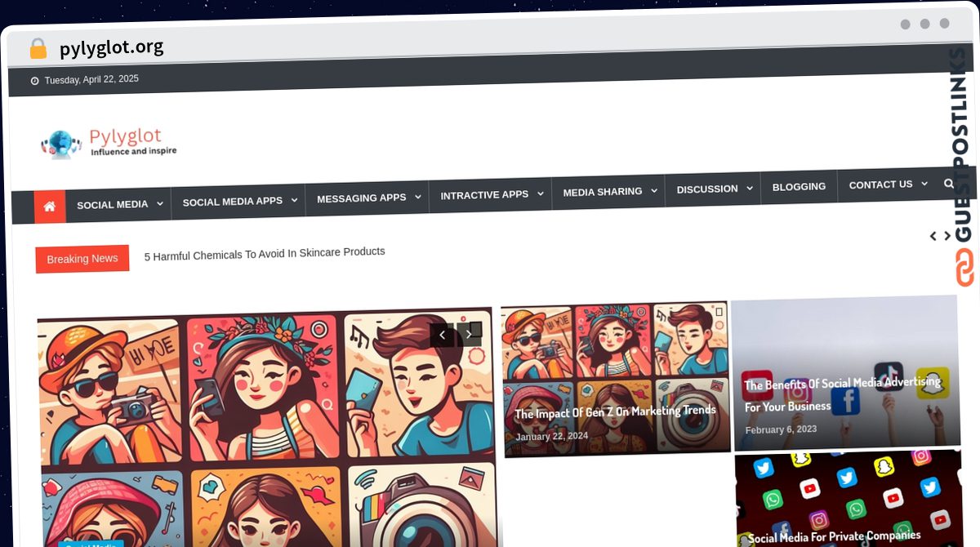Show previous breaking news item

pos(933,236)
